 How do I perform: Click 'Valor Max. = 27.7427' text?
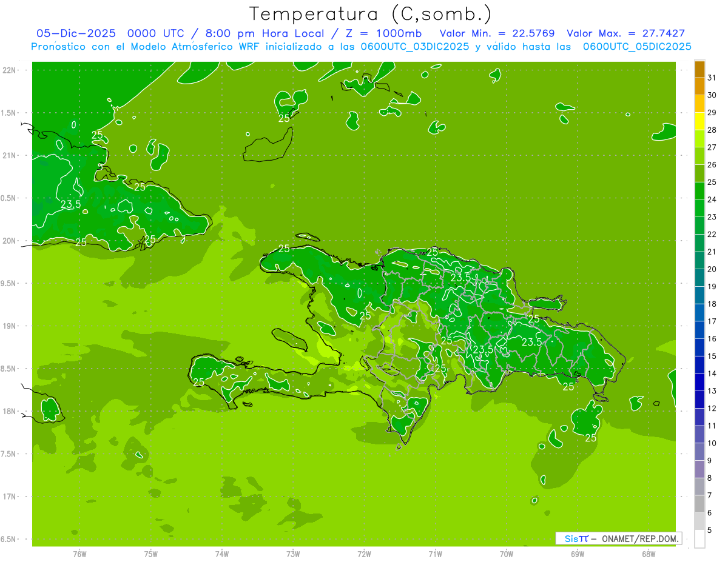point(625,33)
